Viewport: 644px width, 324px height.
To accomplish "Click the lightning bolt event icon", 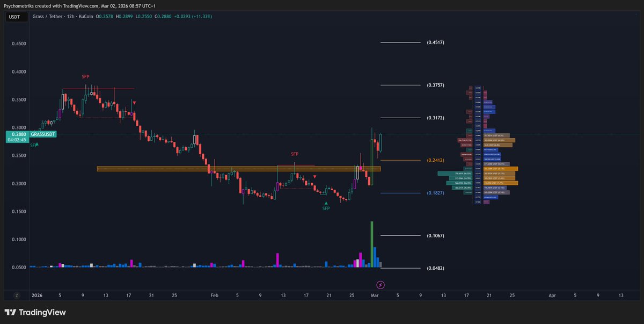I will 380,285.
